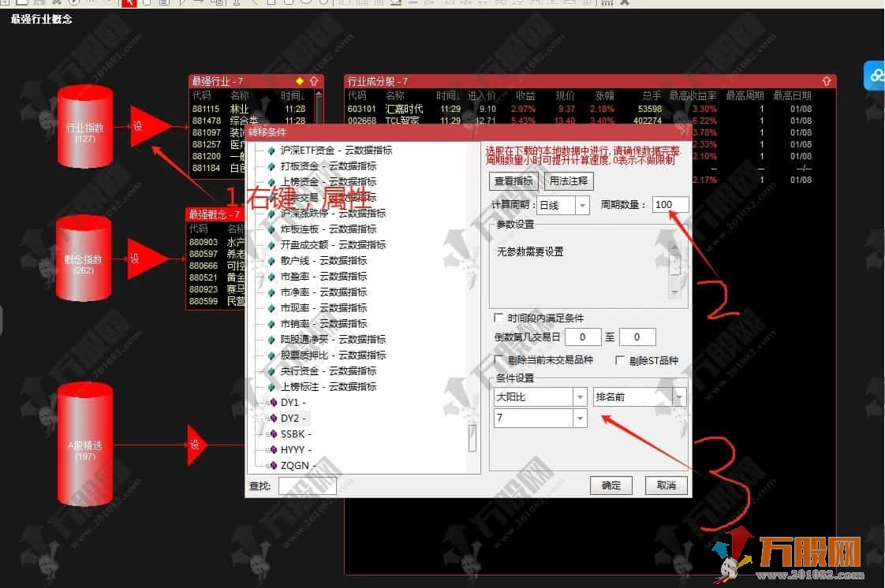Select 股票质押比 - 云数据指标 in the tree

pyautogui.click(x=333, y=355)
